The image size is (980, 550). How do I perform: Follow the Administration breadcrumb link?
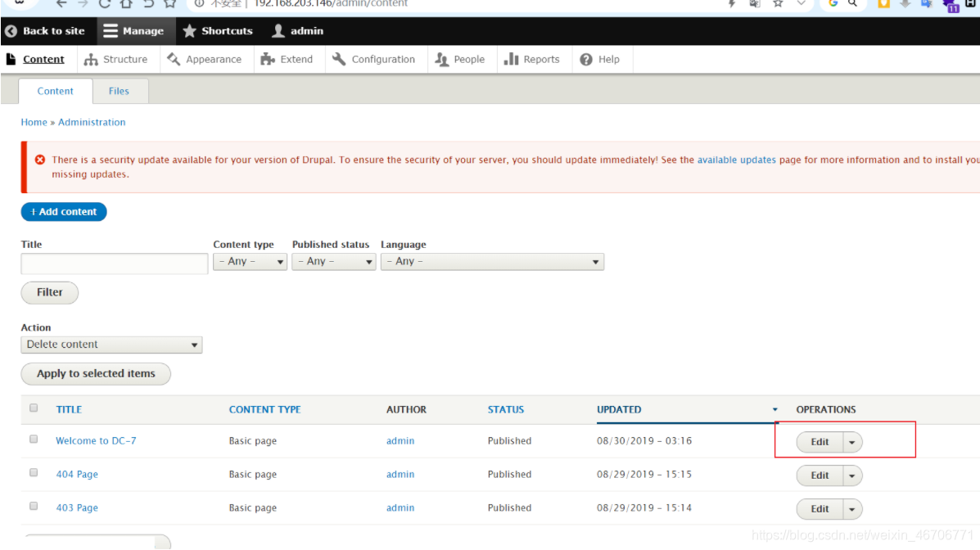point(92,123)
